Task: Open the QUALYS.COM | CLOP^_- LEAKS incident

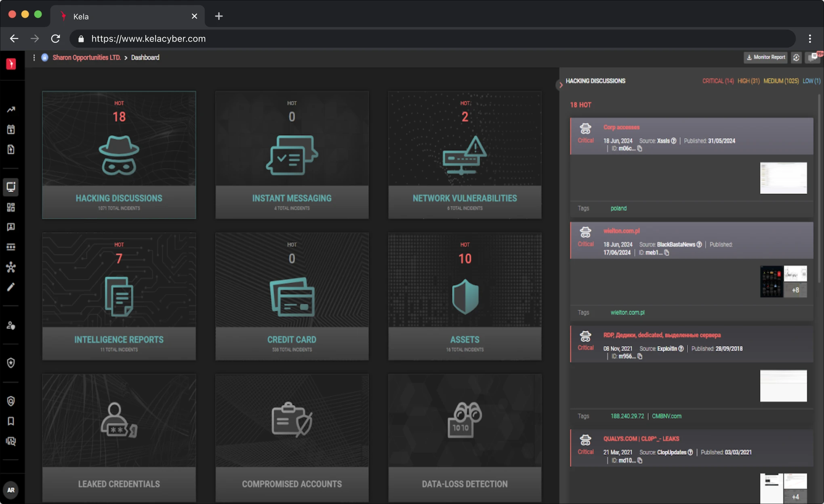Action: [641, 439]
